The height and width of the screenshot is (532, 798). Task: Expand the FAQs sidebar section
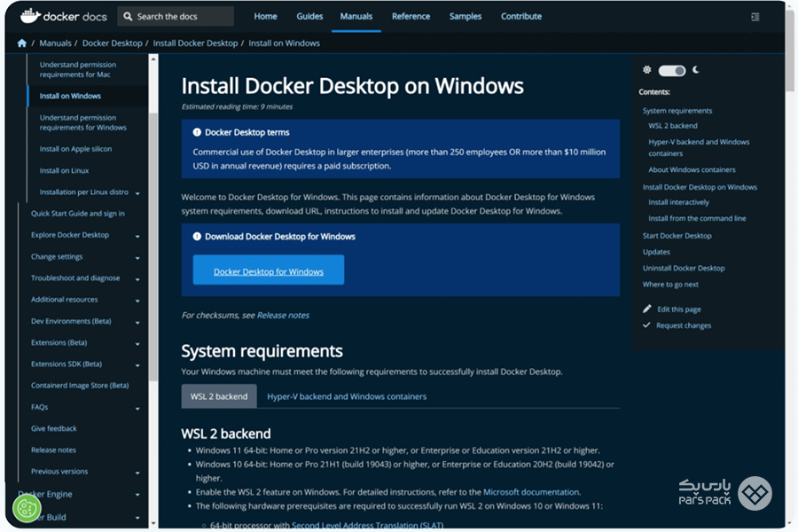(137, 408)
